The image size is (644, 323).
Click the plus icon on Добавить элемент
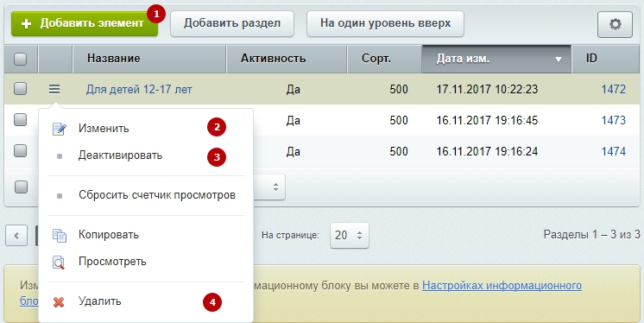pyautogui.click(x=26, y=24)
